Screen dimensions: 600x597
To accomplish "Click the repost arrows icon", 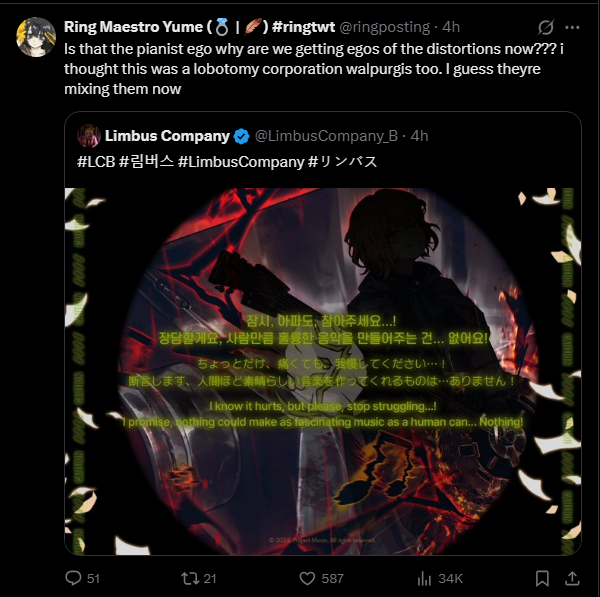I will click(x=190, y=578).
